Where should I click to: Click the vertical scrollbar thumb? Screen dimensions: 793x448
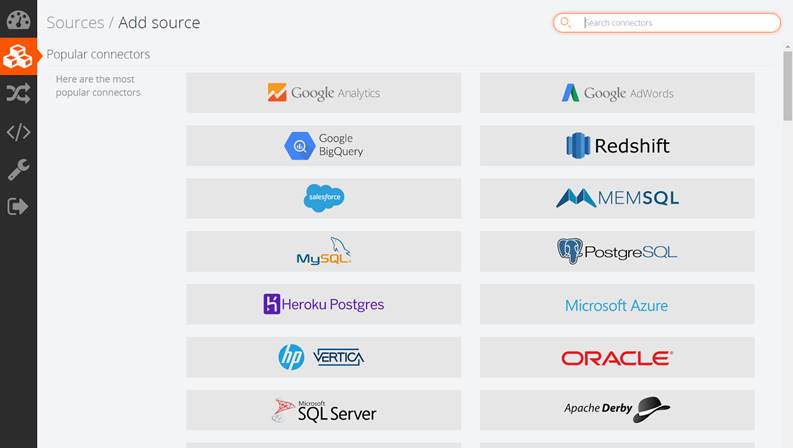click(x=787, y=85)
